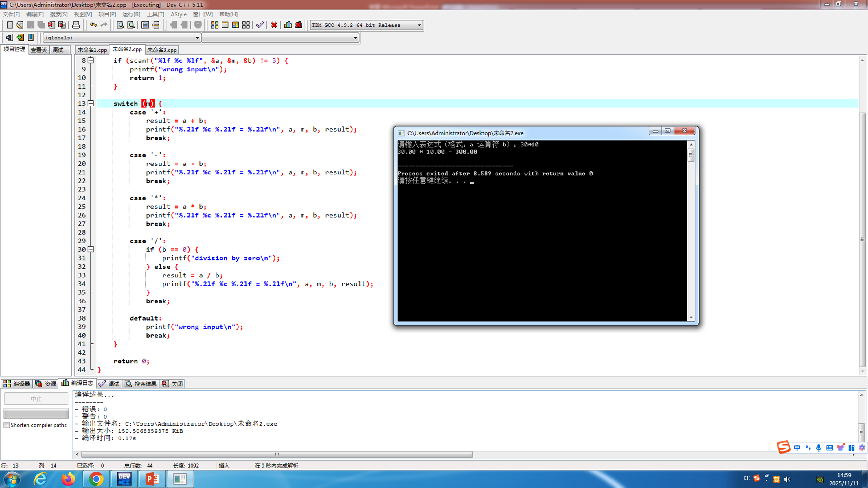Click the red X stop execution icon
868x488 pixels.
[274, 25]
